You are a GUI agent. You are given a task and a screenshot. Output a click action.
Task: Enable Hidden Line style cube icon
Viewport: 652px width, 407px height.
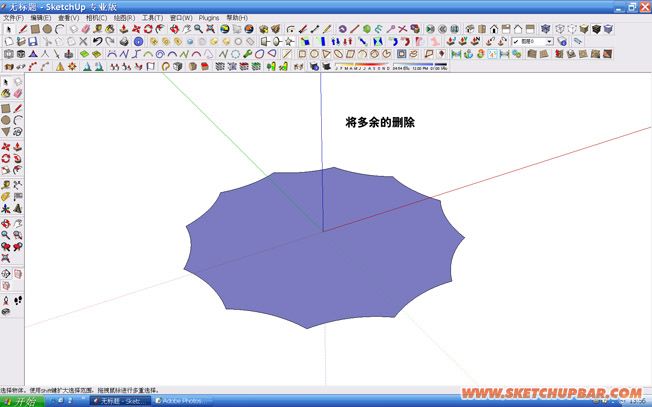tap(572, 29)
